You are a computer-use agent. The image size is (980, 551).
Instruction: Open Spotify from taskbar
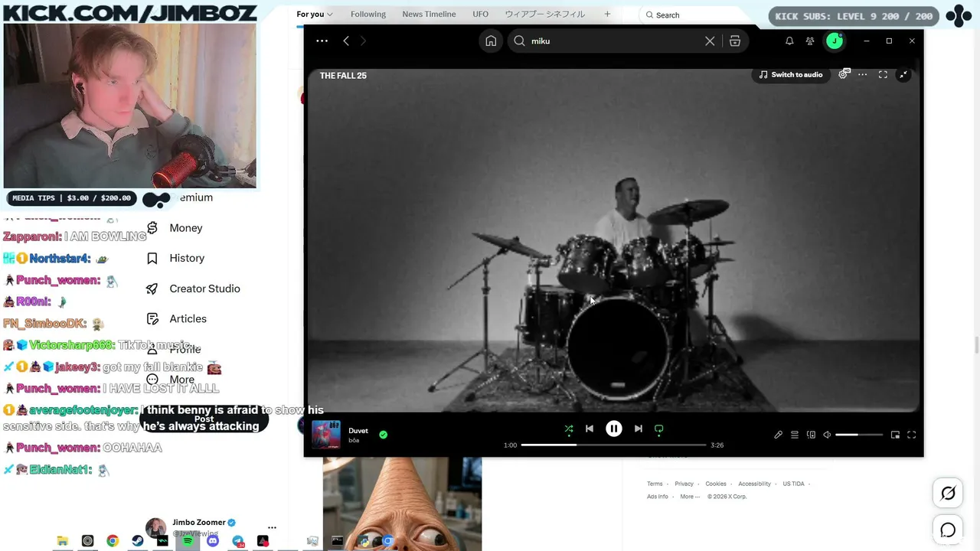point(188,541)
